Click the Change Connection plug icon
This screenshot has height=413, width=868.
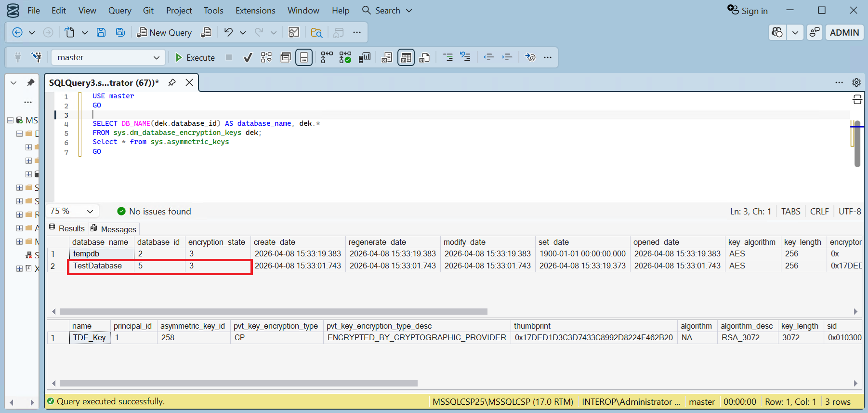click(x=36, y=57)
